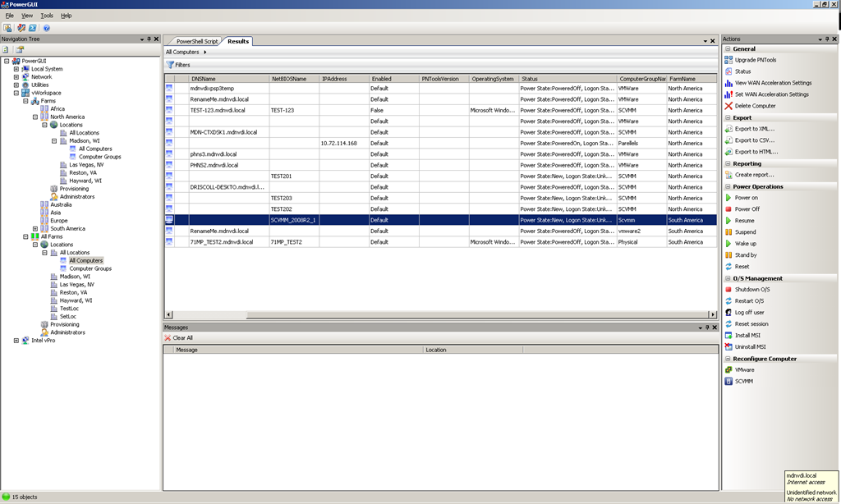The width and height of the screenshot is (841, 504).
Task: Expand the Local System tree node
Action: 16,69
